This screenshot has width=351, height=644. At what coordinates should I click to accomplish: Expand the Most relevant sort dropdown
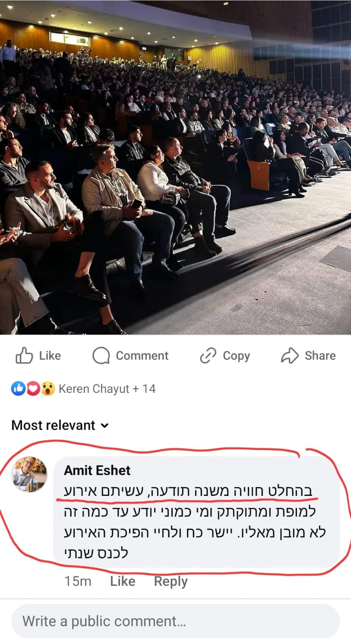tap(60, 425)
